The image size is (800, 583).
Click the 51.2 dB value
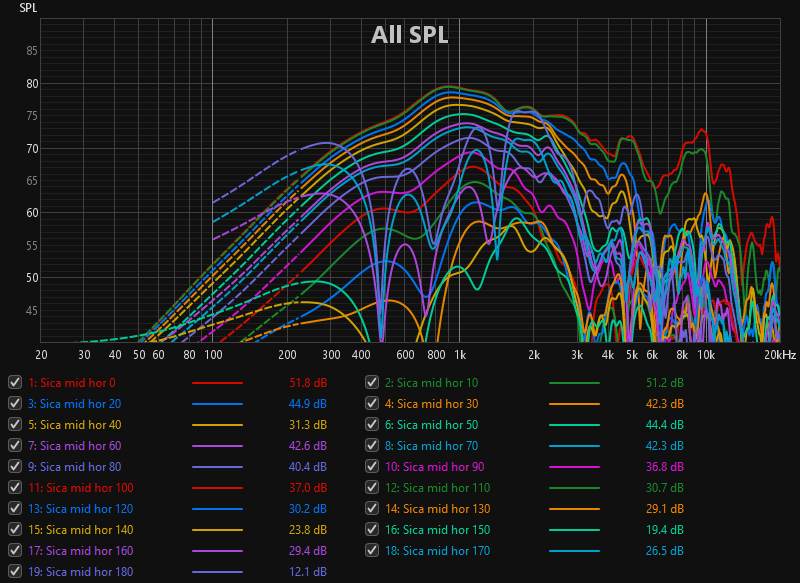(665, 383)
